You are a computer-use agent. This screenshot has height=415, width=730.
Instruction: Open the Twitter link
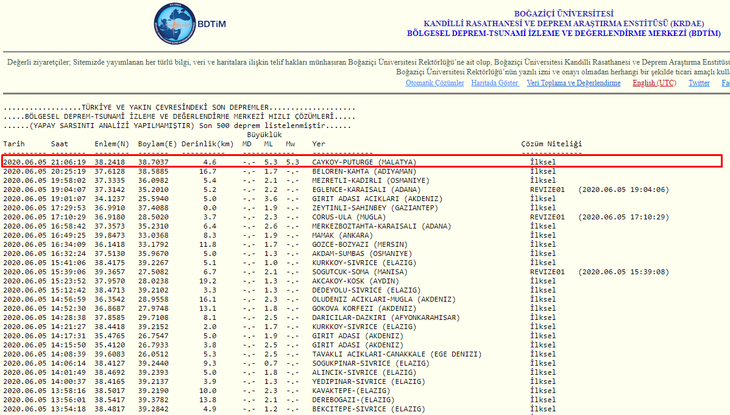tap(699, 83)
